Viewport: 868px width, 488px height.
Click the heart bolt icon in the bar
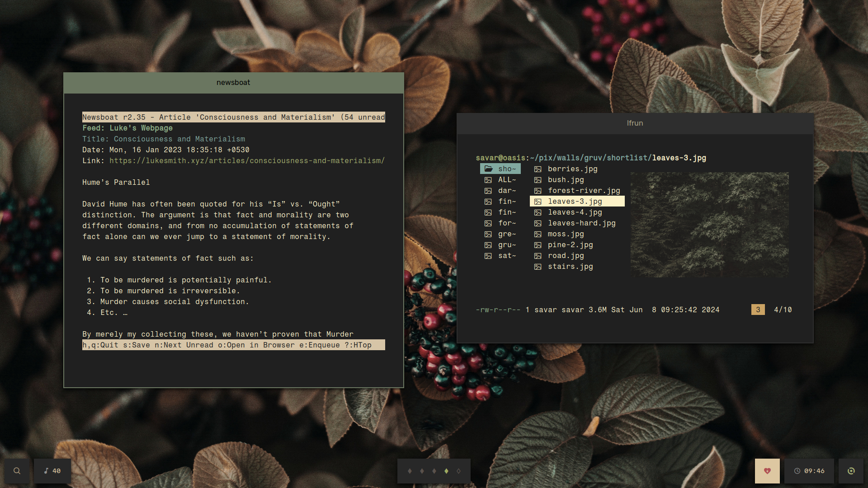click(767, 471)
